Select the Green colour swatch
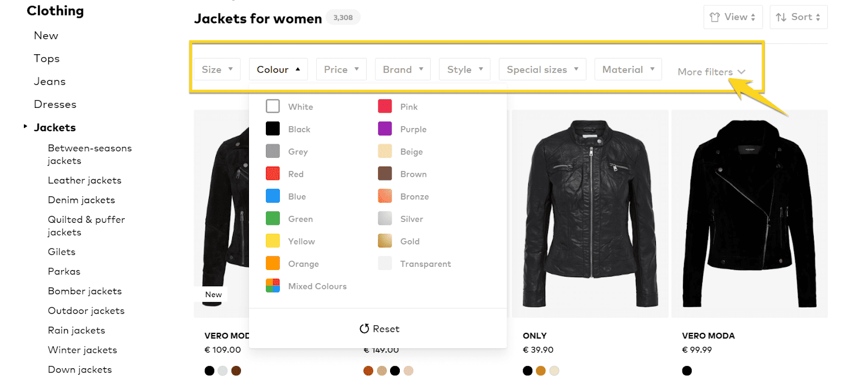868x385 pixels. 273,219
